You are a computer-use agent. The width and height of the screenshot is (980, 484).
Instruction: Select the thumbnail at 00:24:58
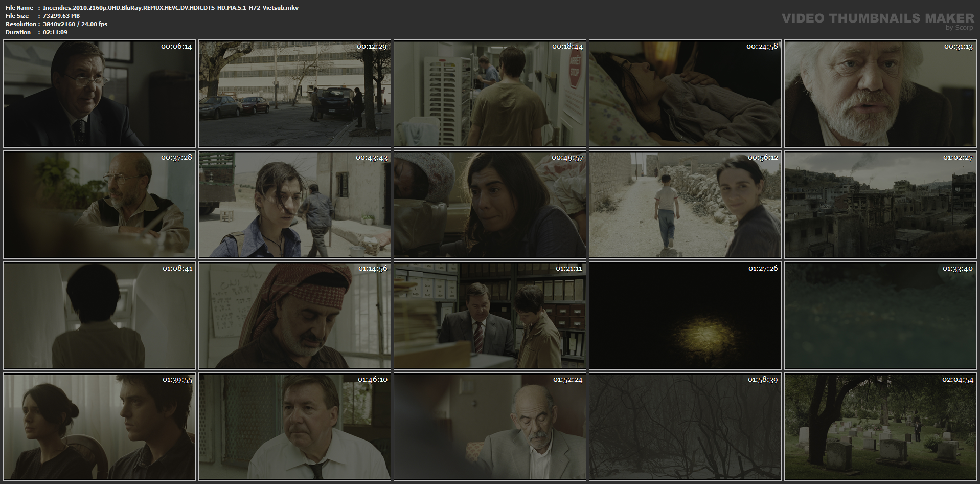pos(685,94)
